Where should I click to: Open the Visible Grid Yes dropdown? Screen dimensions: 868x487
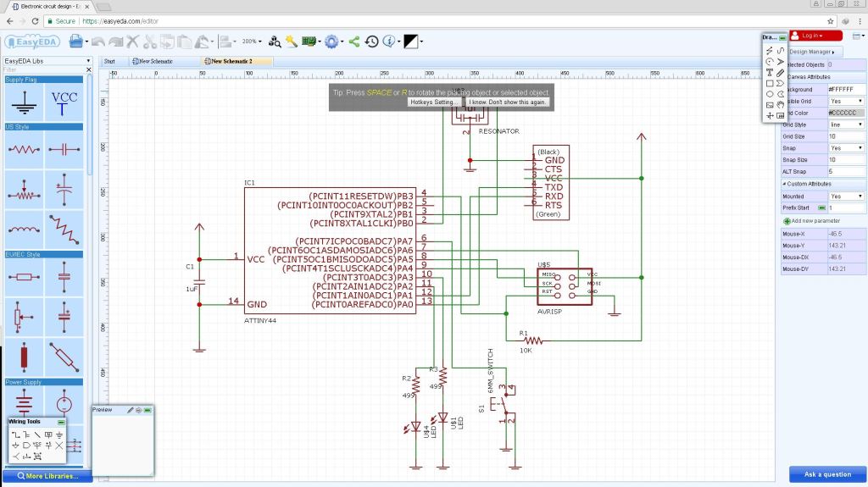(847, 102)
